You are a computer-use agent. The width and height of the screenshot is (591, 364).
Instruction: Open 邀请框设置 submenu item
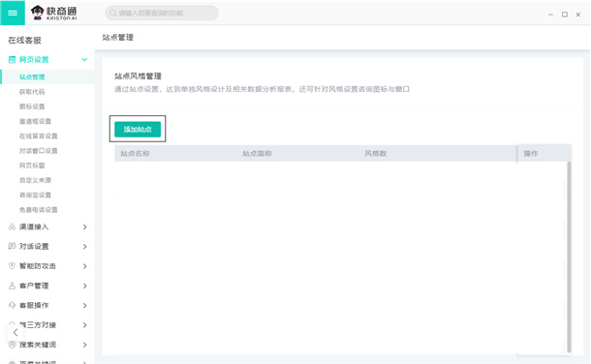click(x=35, y=121)
